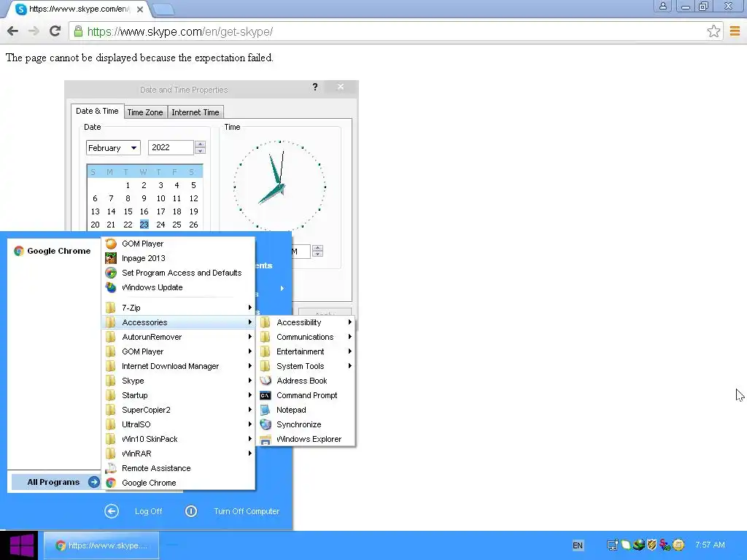Open Address Book
The width and height of the screenshot is (747, 560).
306,381
